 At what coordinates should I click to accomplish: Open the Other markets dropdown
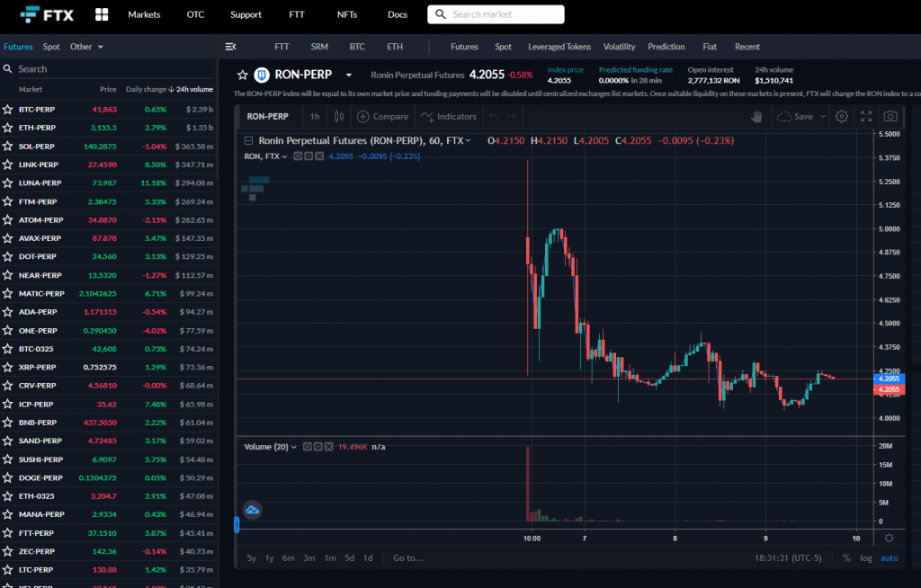coord(86,47)
